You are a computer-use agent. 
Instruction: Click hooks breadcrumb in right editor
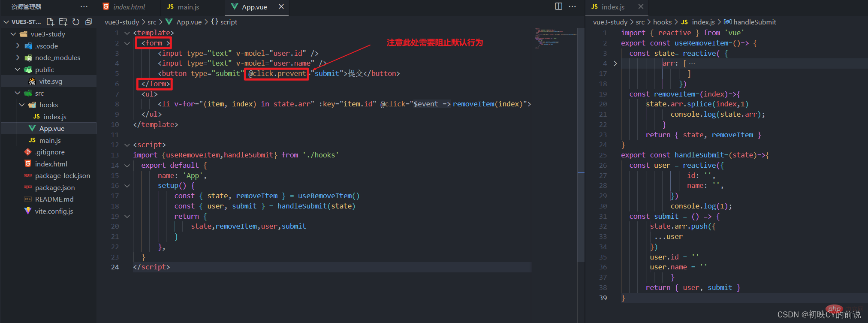click(x=663, y=22)
